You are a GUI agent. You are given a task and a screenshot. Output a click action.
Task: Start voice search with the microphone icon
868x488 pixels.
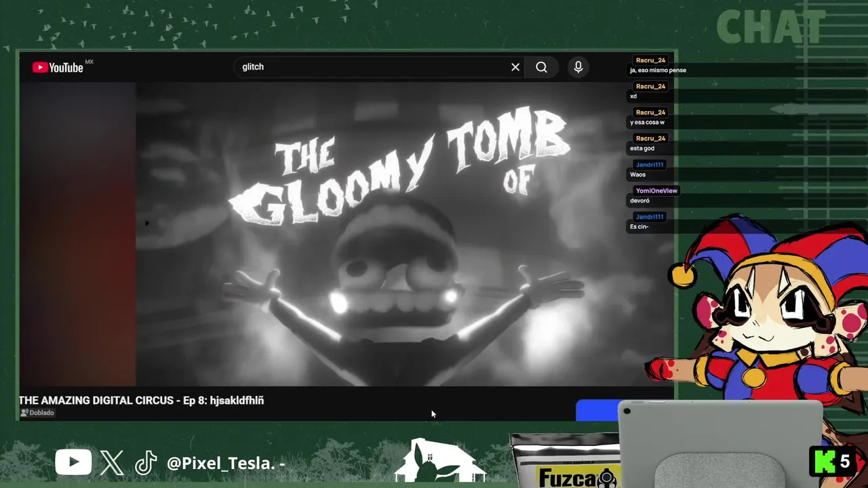(578, 67)
